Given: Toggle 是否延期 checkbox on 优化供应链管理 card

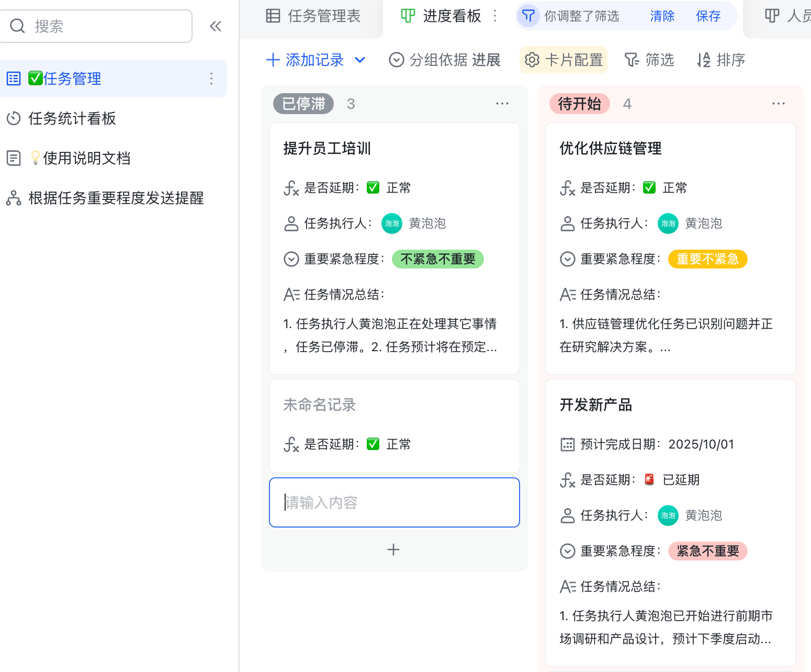Looking at the screenshot, I should [649, 187].
